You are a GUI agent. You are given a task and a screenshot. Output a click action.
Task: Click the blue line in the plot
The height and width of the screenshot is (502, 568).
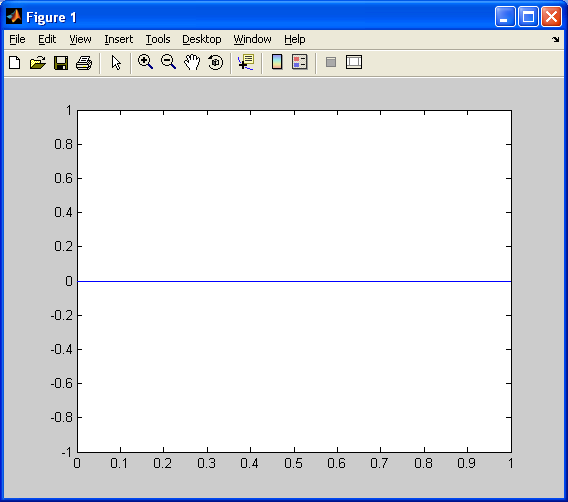pyautogui.click(x=294, y=281)
